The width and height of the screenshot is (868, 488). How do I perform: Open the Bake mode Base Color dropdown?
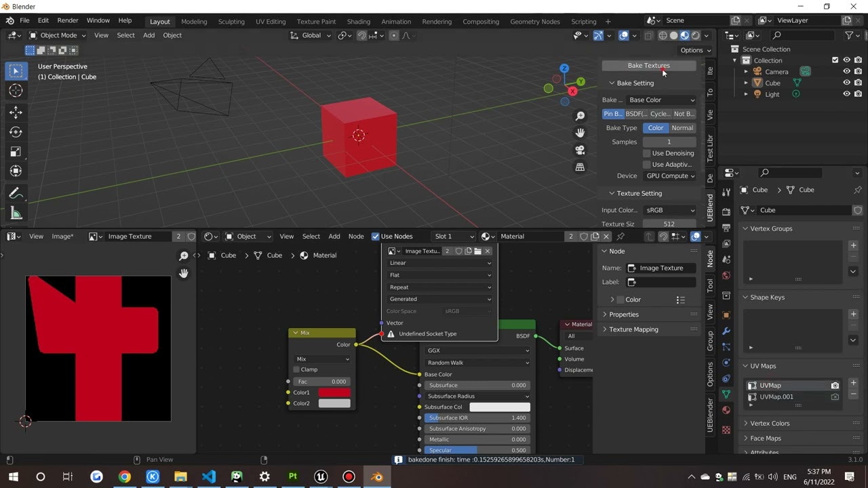662,100
